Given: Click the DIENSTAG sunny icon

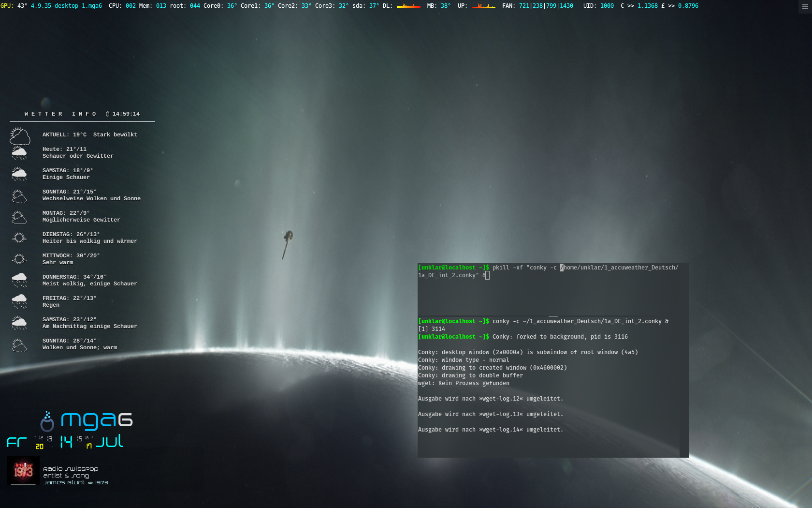Looking at the screenshot, I should pos(19,238).
